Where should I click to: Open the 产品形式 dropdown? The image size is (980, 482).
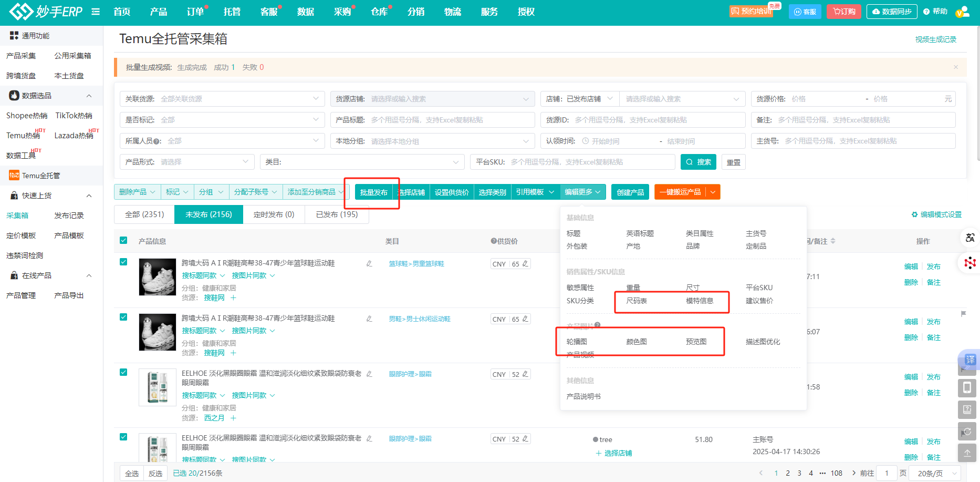pos(187,162)
